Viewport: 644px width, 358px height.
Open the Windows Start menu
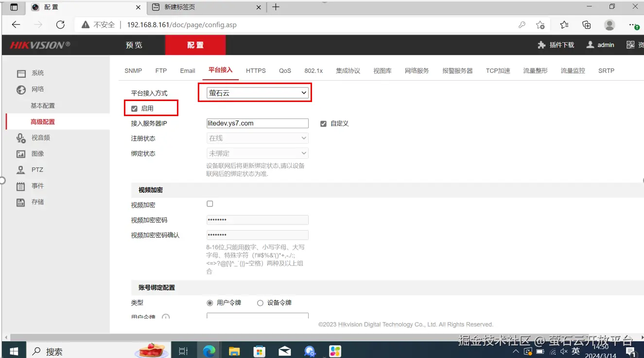(14, 351)
